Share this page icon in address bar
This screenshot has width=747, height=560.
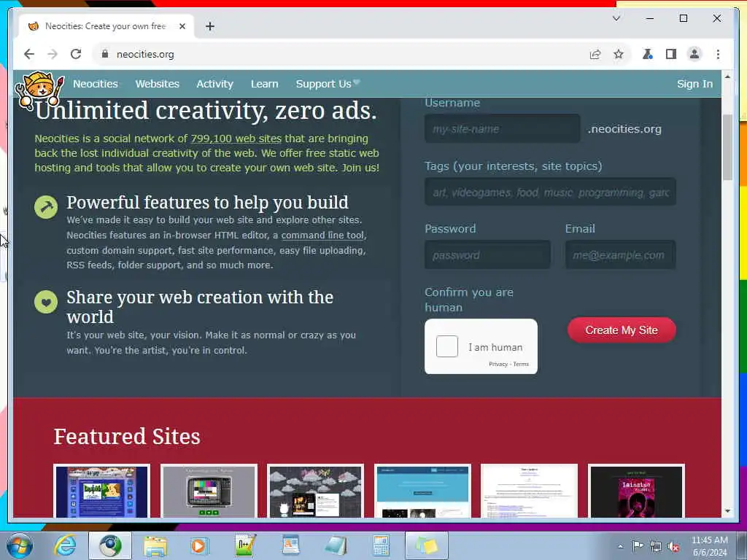[x=595, y=54]
